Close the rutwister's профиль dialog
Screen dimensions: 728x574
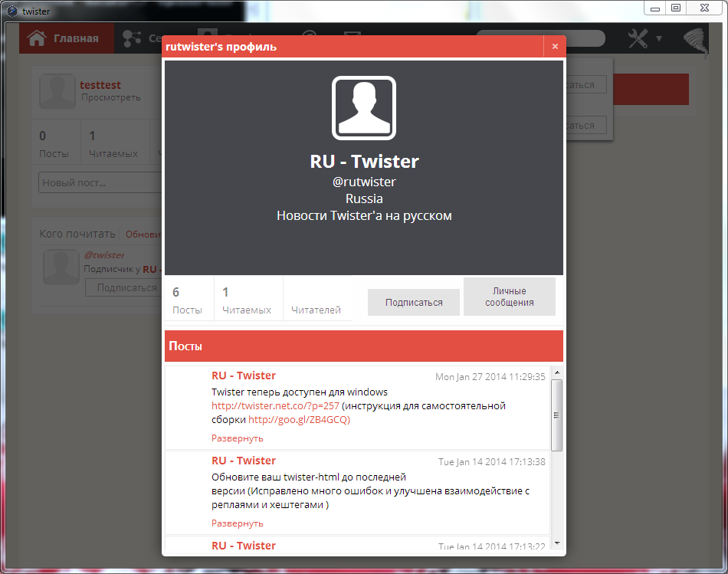point(555,47)
